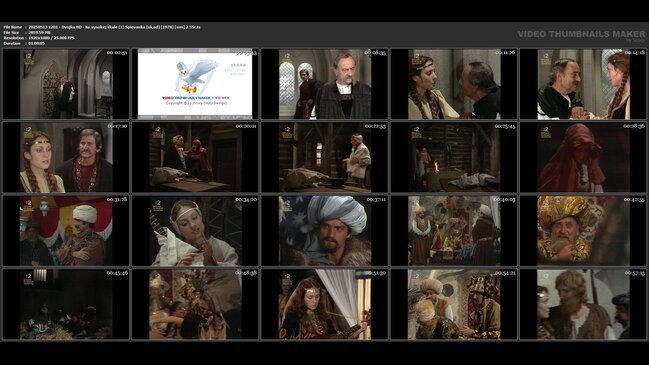Click the golden turban man frame 00:42:55
The width and height of the screenshot is (649, 365).
point(583,231)
